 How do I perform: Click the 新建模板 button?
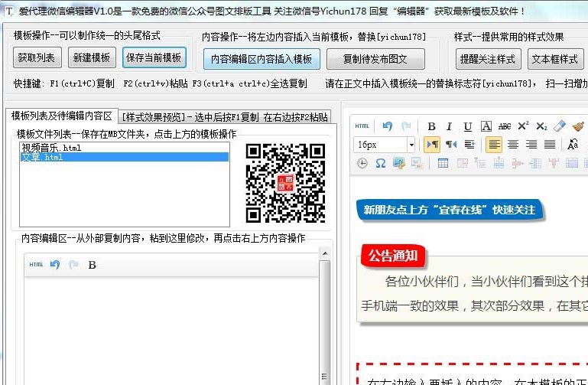[92, 57]
